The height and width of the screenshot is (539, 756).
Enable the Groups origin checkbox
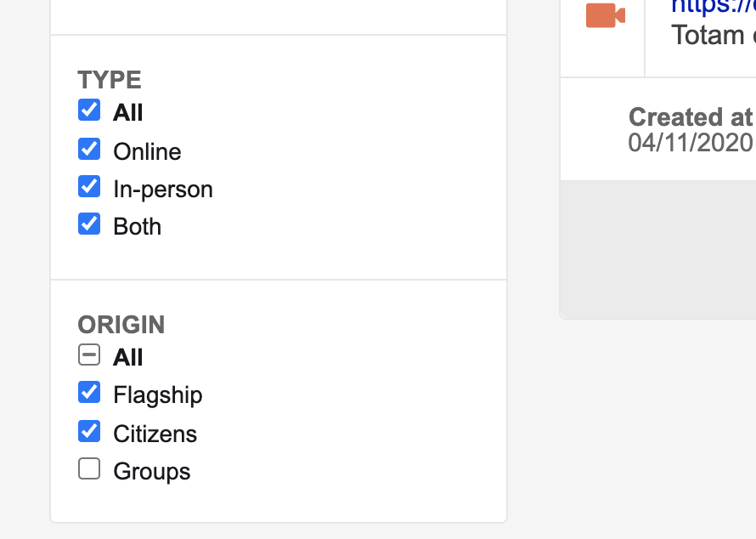[89, 469]
